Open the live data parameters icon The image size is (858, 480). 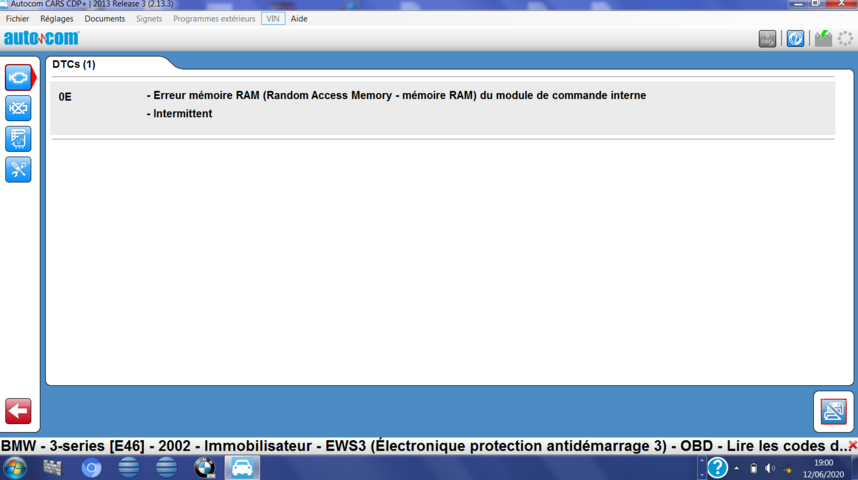(x=18, y=139)
